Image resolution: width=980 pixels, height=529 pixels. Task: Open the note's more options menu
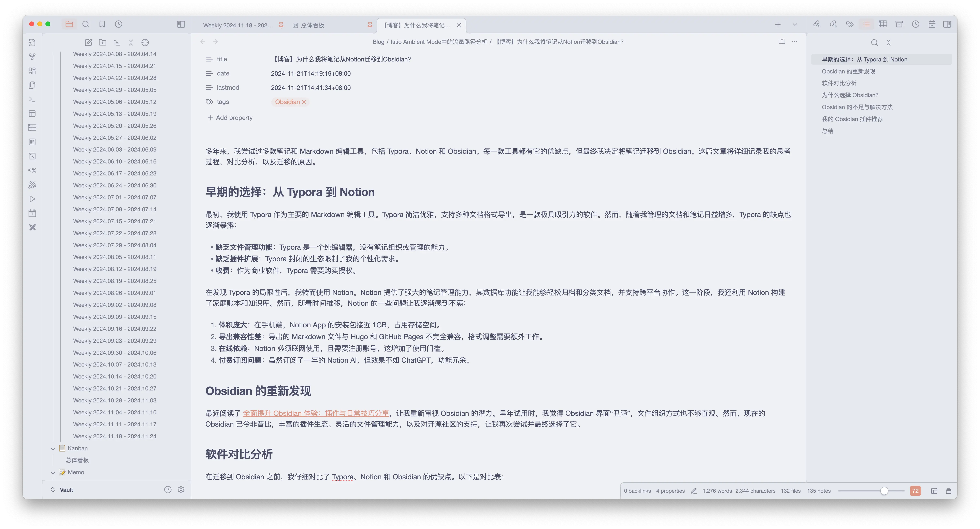click(794, 42)
